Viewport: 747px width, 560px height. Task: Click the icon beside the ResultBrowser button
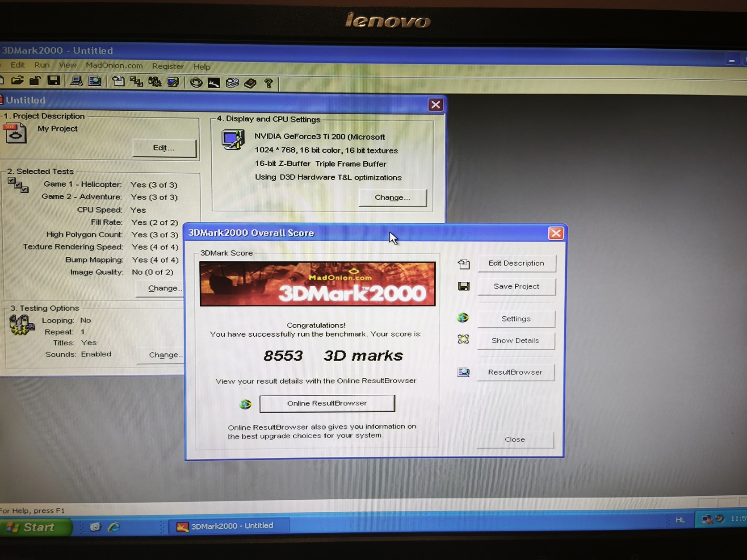click(x=463, y=372)
